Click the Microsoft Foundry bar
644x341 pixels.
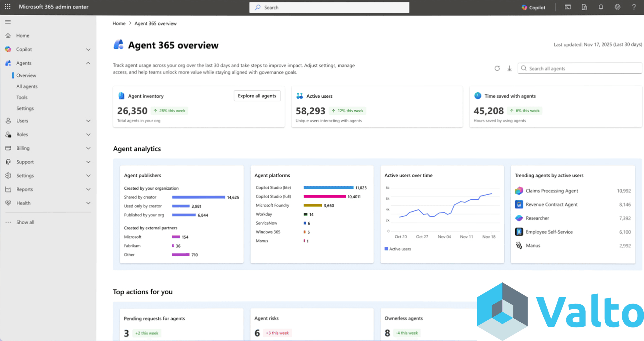click(x=312, y=205)
